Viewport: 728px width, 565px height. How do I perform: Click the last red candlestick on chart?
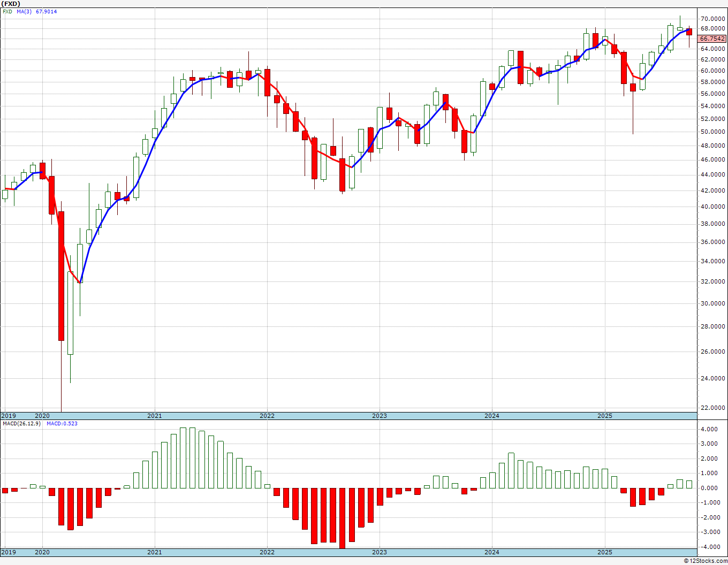click(689, 32)
